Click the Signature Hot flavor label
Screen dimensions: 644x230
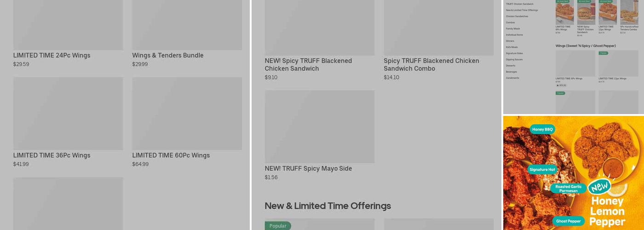(x=542, y=169)
